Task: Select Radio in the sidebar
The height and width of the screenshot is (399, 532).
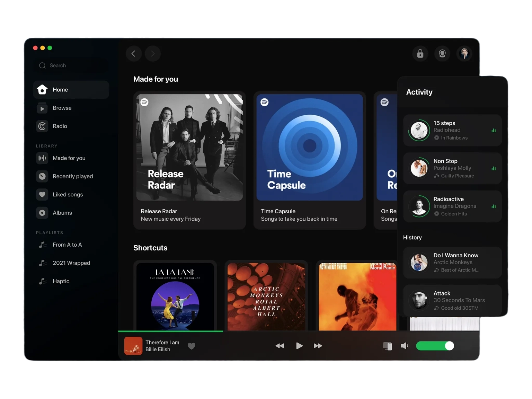Action: pos(71,126)
